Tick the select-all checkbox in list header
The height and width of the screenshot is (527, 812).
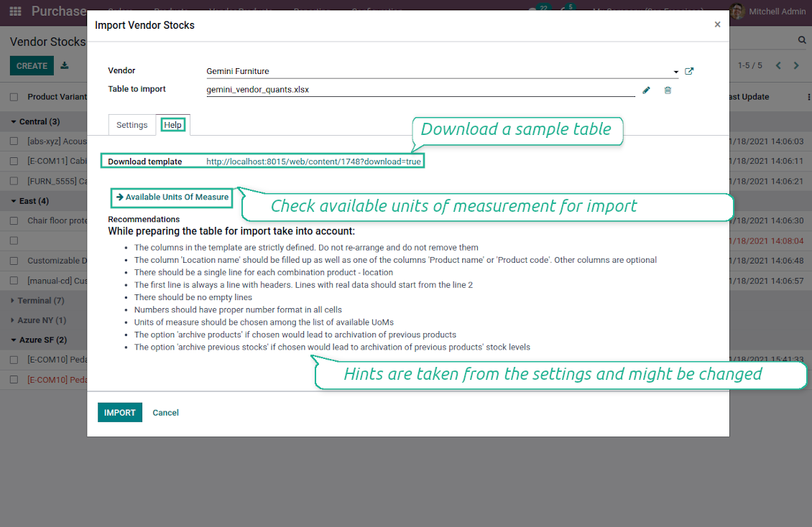coord(14,97)
